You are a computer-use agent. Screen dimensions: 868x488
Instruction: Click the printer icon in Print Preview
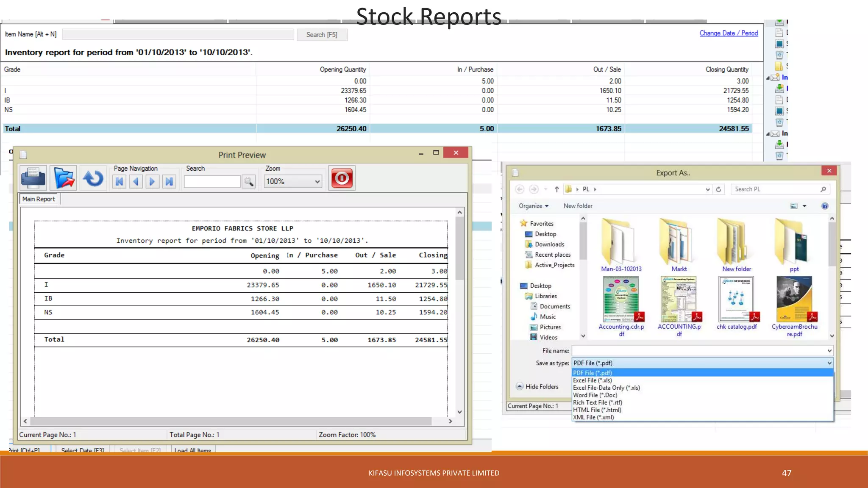33,178
